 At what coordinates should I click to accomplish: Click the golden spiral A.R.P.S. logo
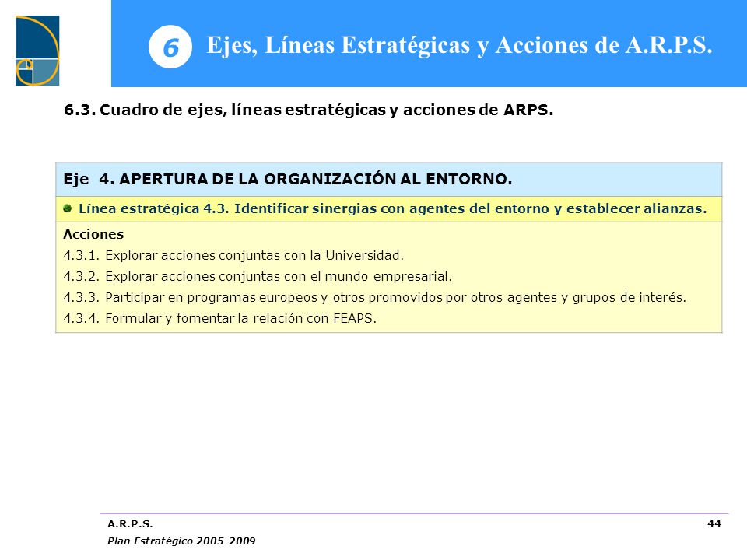pos(37,51)
